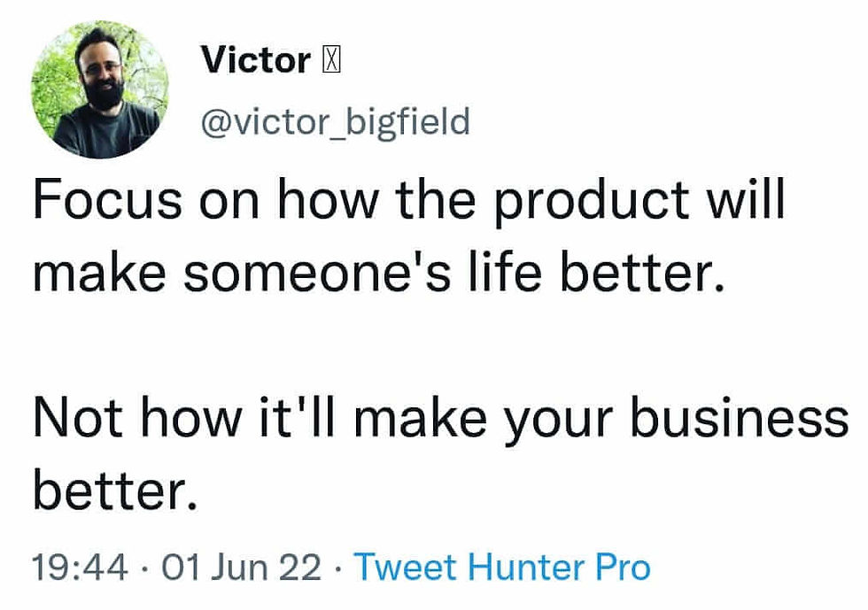
Task: Click the boxed emoji glyph beside Victor
Action: [330, 60]
